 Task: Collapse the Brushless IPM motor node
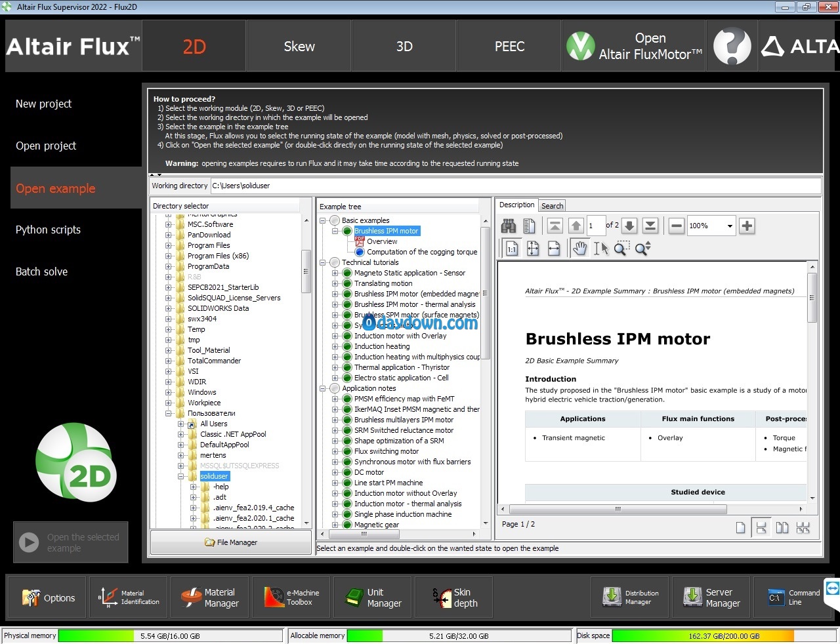(x=335, y=231)
